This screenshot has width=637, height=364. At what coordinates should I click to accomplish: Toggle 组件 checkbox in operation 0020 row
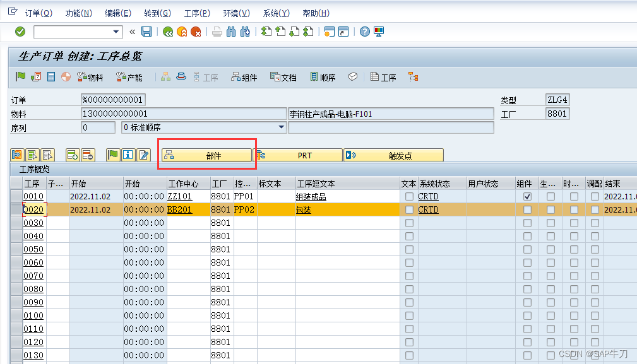click(527, 210)
